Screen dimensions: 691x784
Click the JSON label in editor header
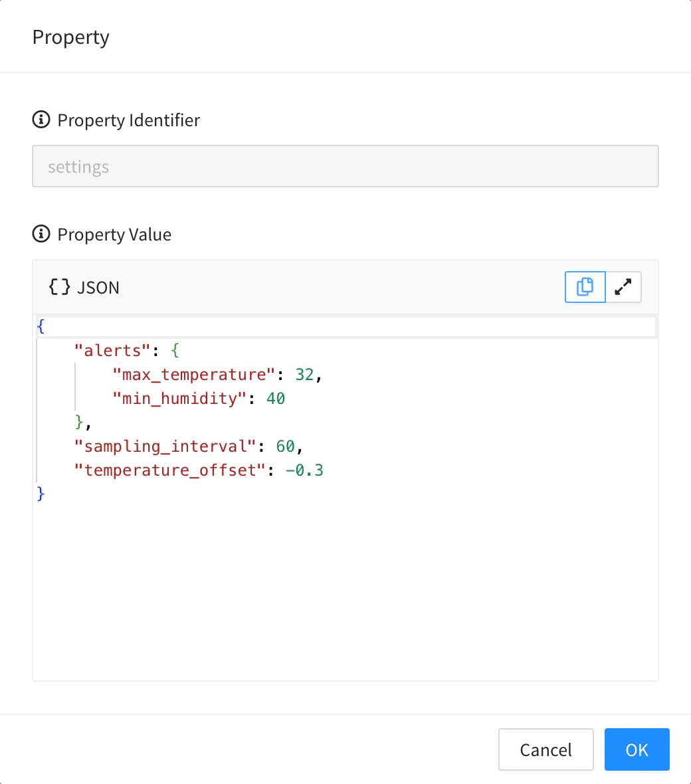[98, 288]
